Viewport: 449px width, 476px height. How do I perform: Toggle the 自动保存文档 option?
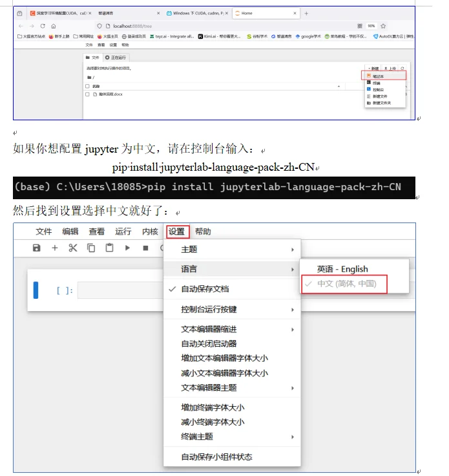coord(232,289)
